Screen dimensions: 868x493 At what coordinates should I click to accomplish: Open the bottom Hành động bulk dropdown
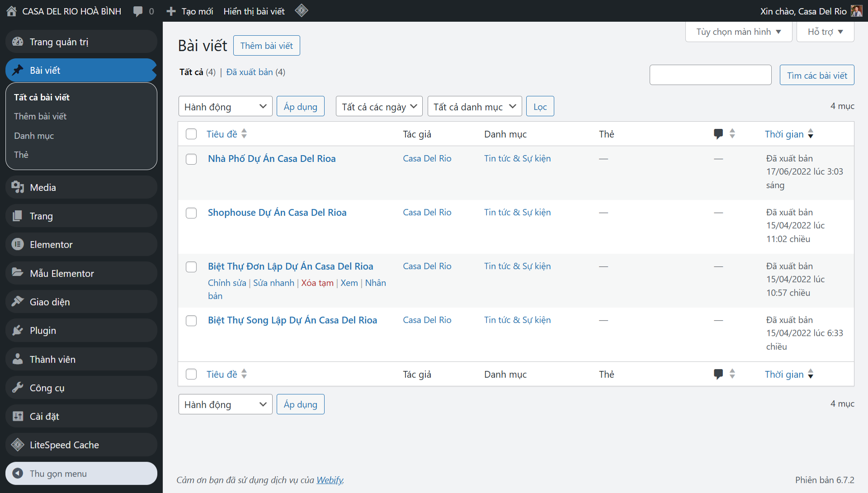pos(226,404)
